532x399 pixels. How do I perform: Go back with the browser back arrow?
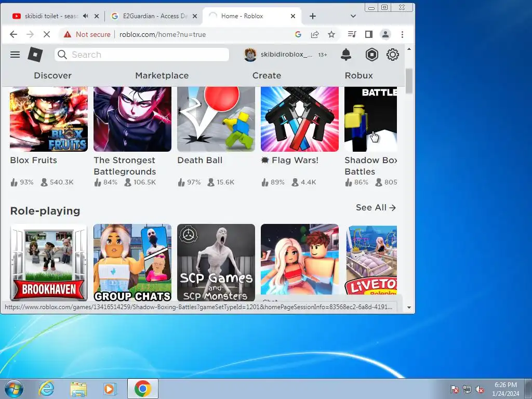(x=13, y=34)
